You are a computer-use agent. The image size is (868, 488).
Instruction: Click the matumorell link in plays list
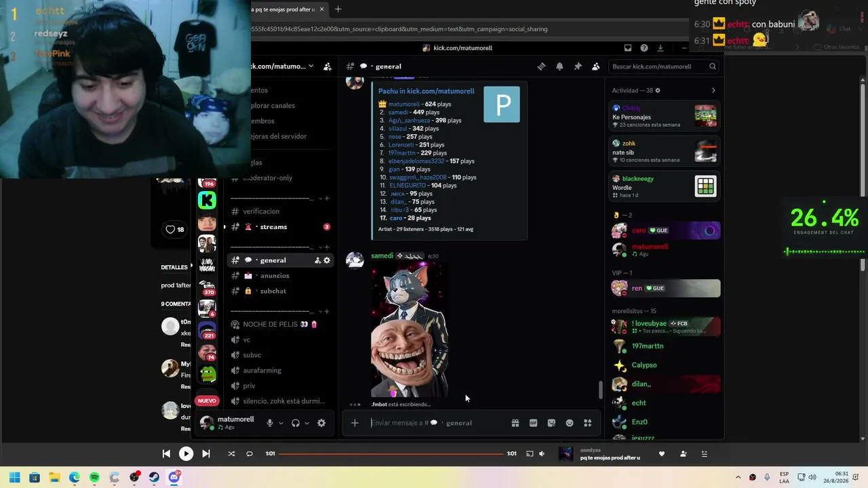click(x=404, y=104)
